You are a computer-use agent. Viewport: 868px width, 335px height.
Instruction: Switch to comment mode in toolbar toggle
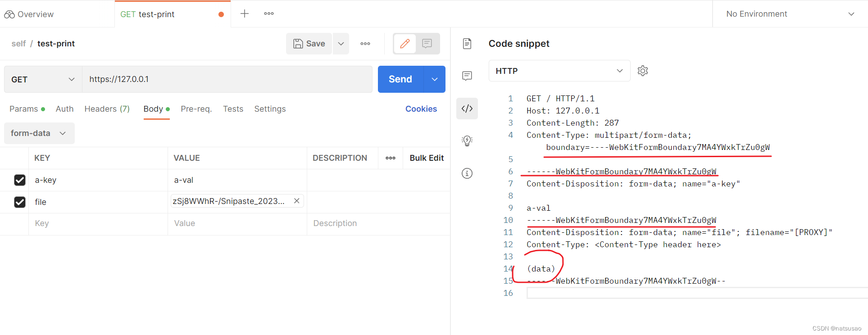tap(427, 44)
